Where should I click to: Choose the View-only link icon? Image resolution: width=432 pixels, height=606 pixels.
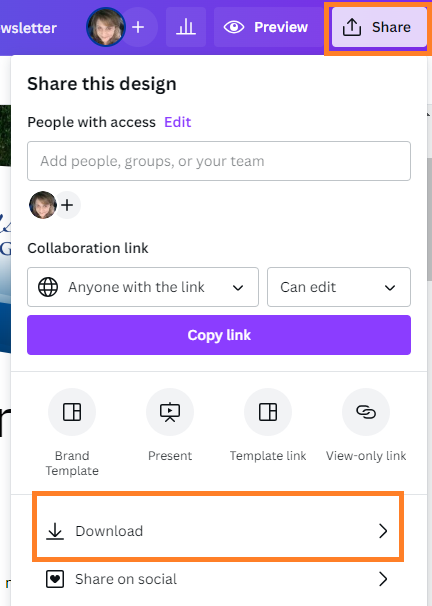(x=366, y=412)
